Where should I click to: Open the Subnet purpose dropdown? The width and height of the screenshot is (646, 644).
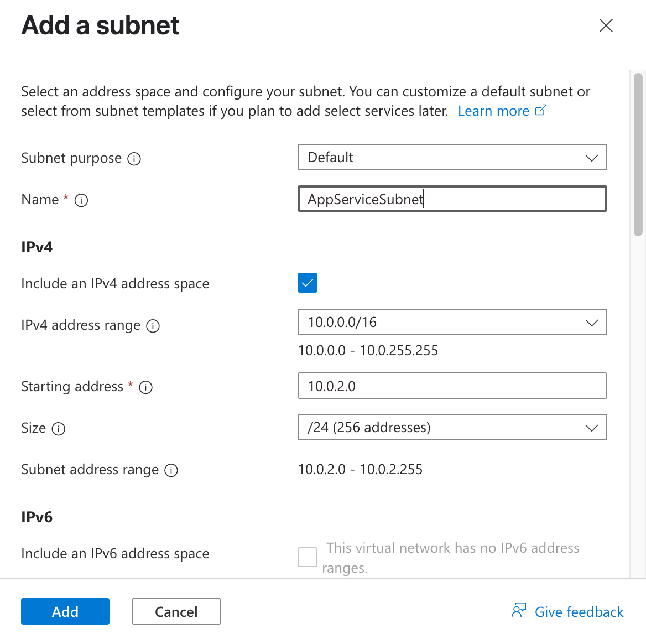click(x=452, y=158)
